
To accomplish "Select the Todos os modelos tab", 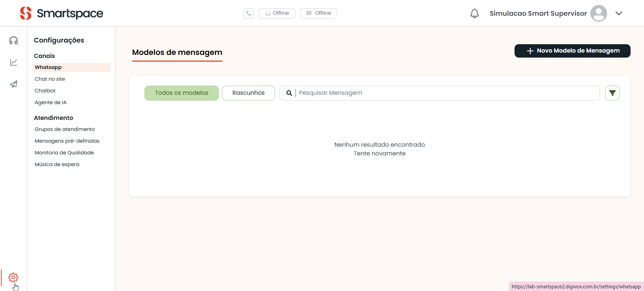I will pyautogui.click(x=181, y=93).
